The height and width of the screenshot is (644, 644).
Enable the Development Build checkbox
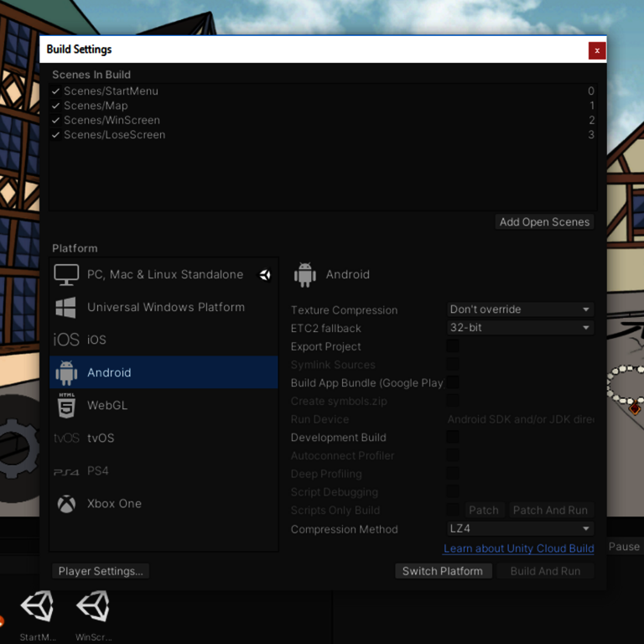(453, 437)
